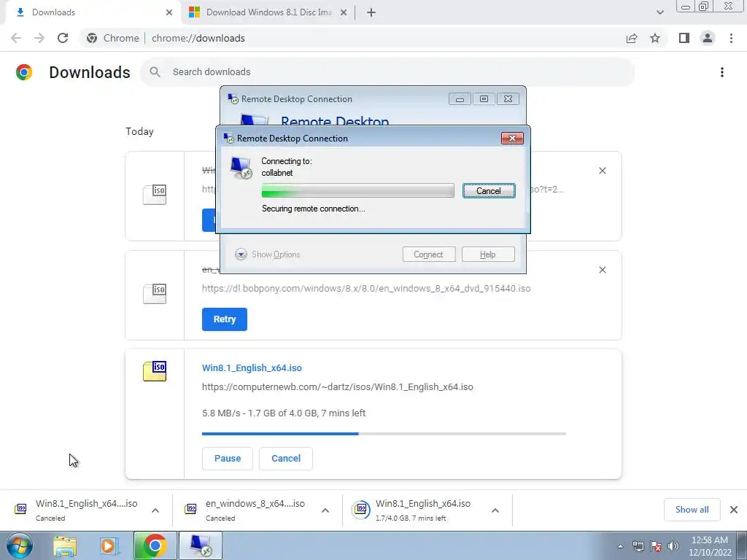Click Help in Remote Desktop window

488,254
